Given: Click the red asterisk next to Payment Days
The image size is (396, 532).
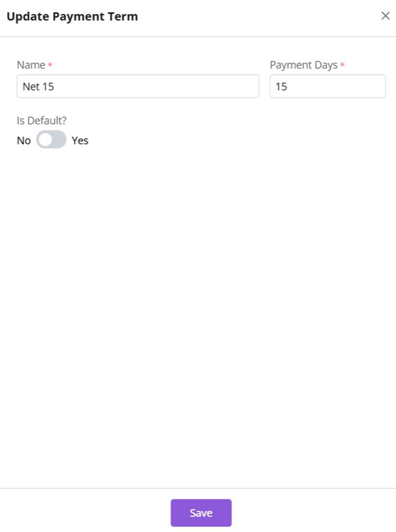Looking at the screenshot, I should (x=342, y=66).
